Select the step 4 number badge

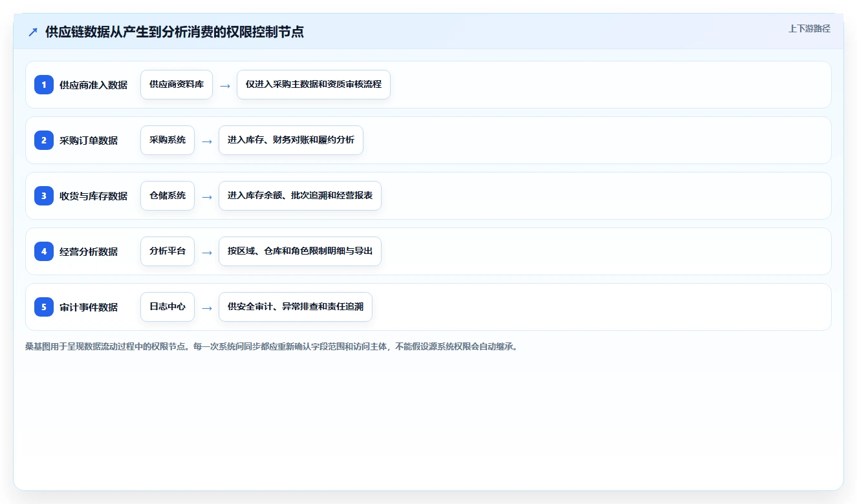click(44, 251)
